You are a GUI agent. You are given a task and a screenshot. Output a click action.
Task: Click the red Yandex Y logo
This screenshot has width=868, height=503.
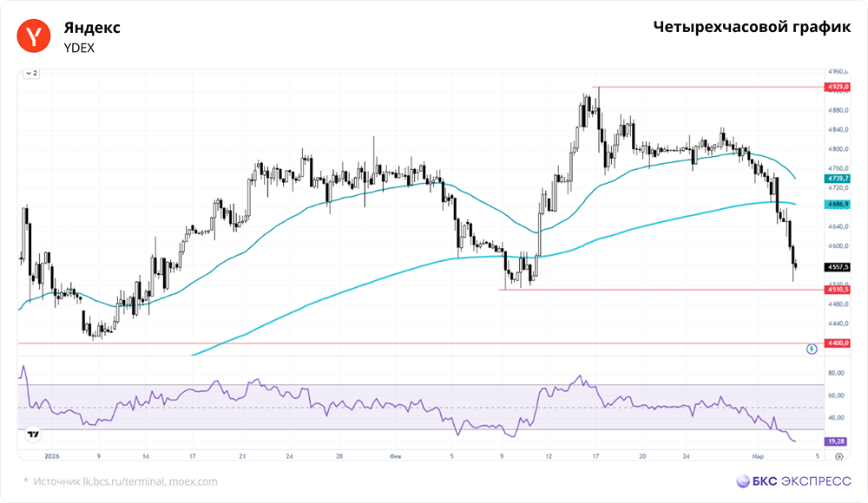[34, 36]
